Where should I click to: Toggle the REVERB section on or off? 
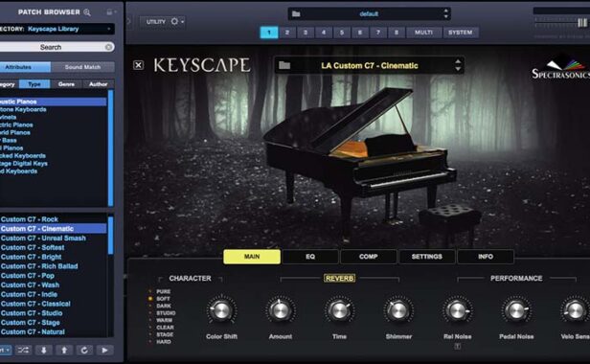pos(339,278)
